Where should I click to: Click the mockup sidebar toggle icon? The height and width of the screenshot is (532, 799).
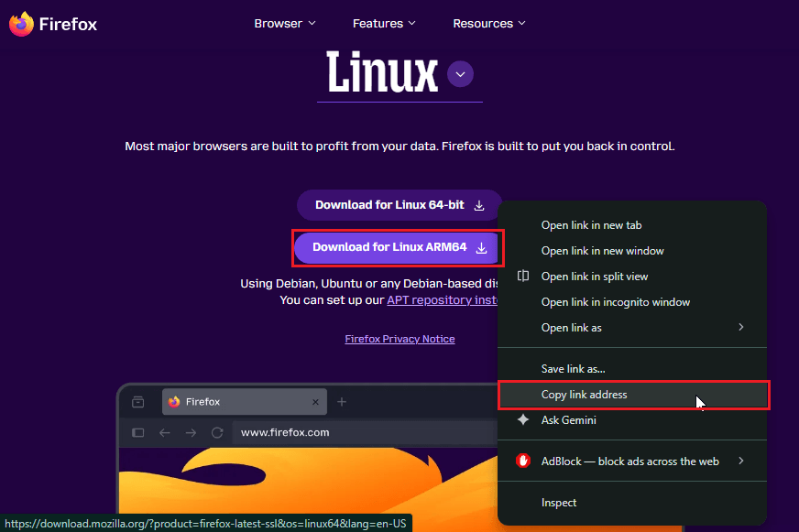pos(138,433)
